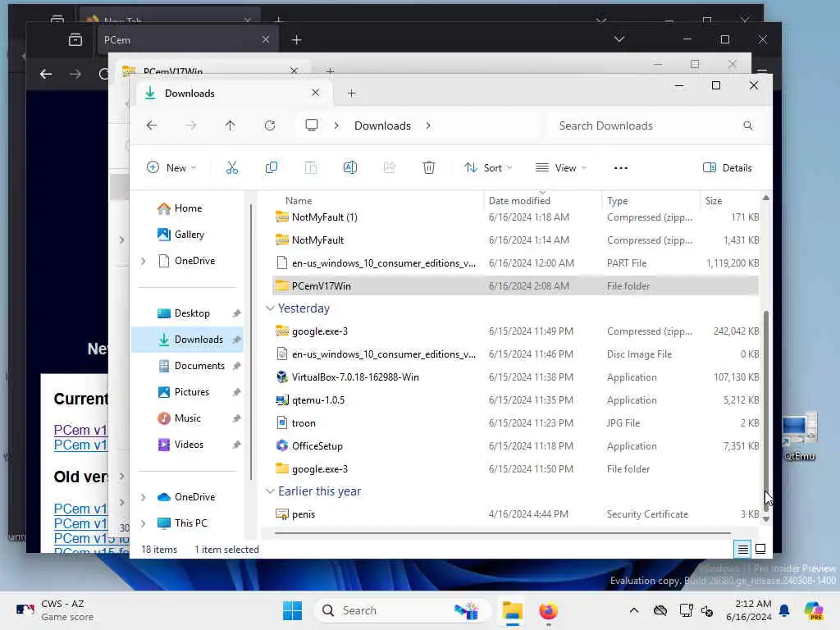Open Pictures in the navigation pane
Screen dimensions: 840x630
coord(183,392)
